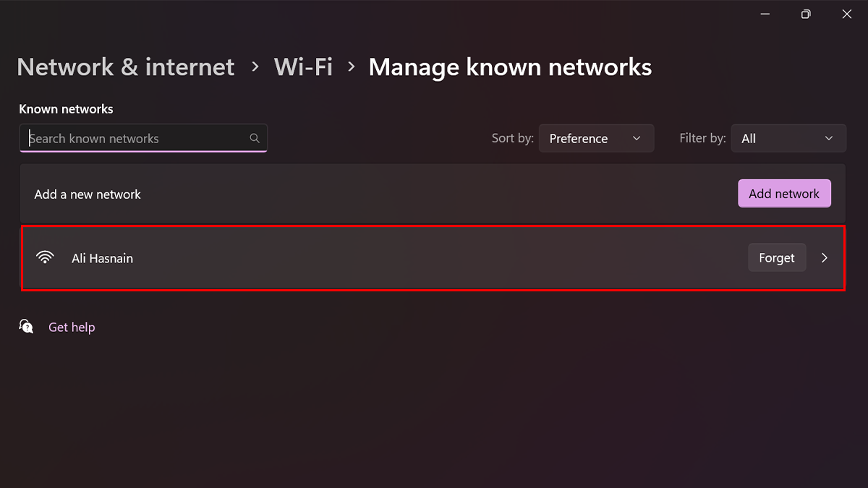Open the Filter by All dropdown

[788, 138]
